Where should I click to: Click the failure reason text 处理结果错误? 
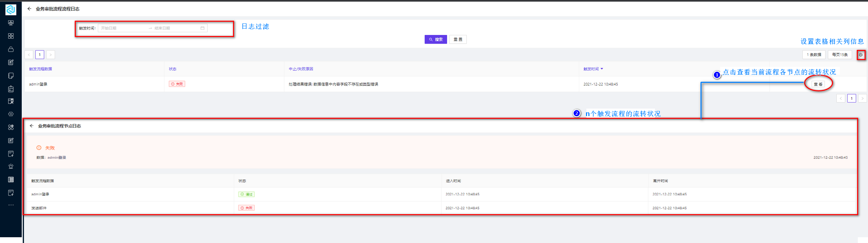[333, 84]
